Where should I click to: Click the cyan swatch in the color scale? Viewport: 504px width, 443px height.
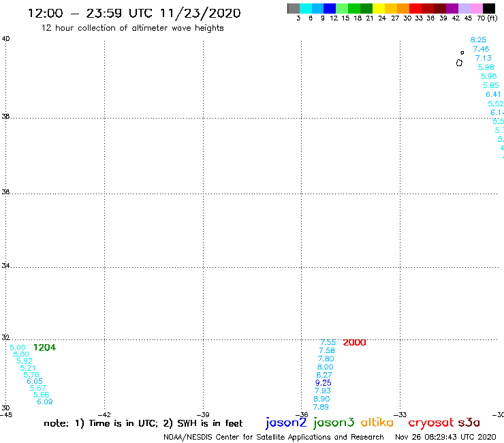pyautogui.click(x=306, y=8)
